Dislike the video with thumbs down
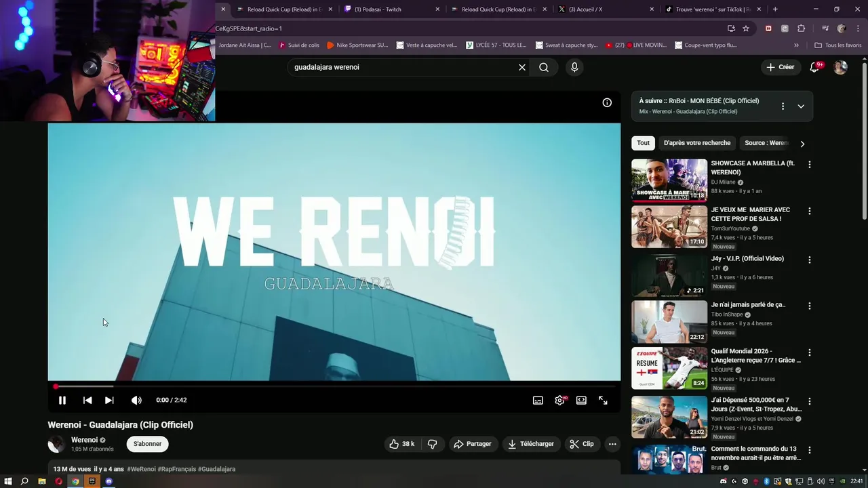868x488 pixels. (x=432, y=444)
